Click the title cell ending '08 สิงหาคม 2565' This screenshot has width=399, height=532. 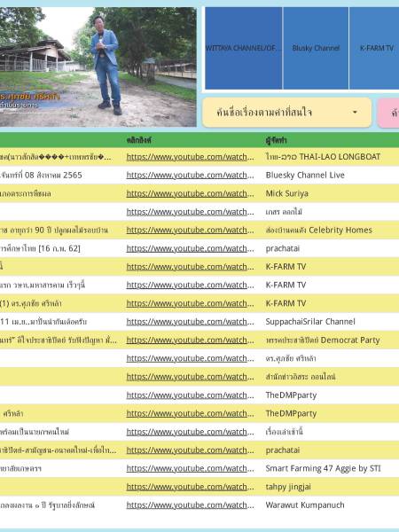point(41,175)
